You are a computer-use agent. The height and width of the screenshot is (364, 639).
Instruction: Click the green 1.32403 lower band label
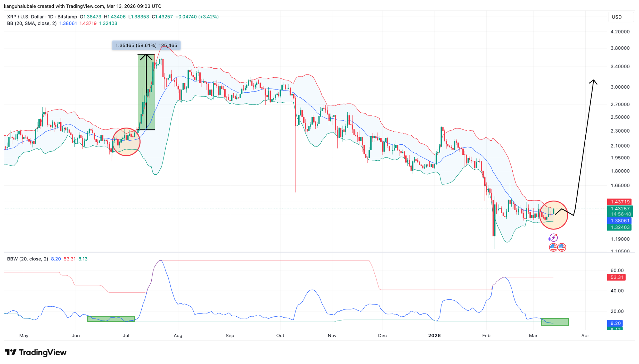tap(619, 227)
